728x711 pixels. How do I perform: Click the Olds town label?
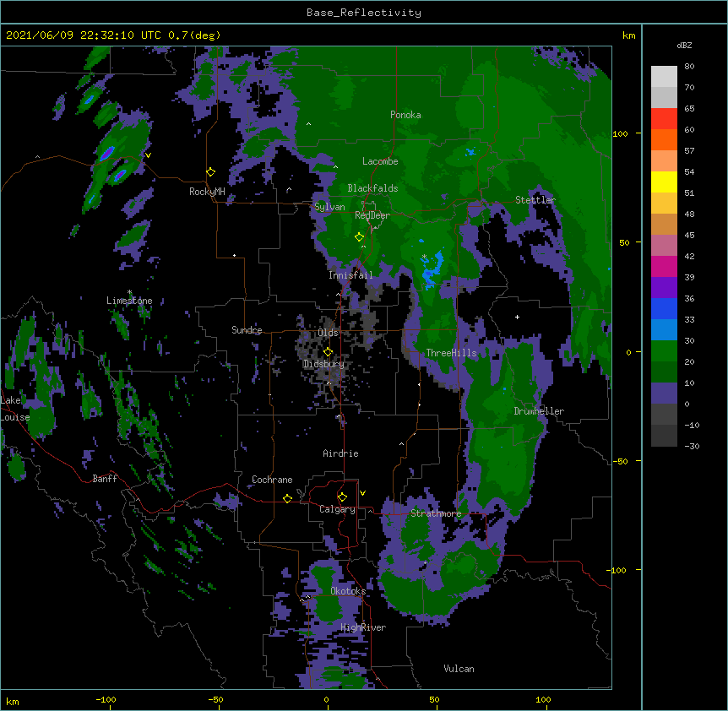[x=328, y=333]
